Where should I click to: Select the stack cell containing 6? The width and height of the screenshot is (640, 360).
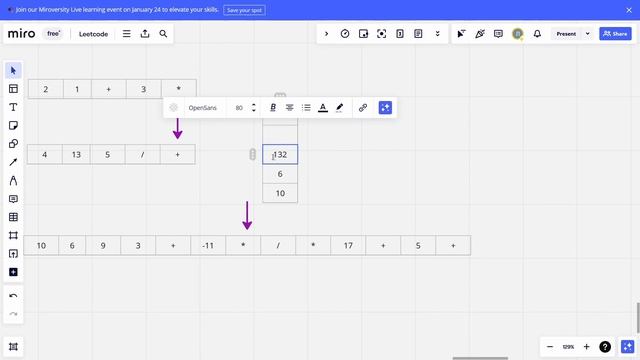tap(280, 174)
